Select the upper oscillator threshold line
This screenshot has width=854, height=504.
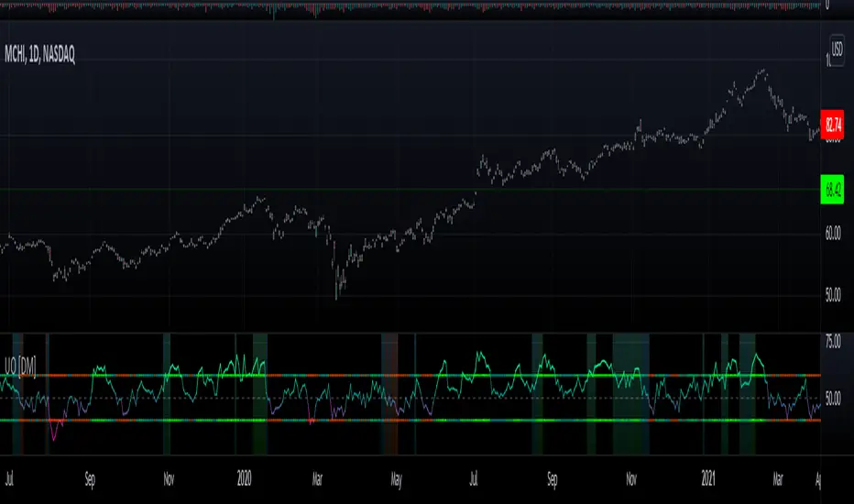coord(412,376)
